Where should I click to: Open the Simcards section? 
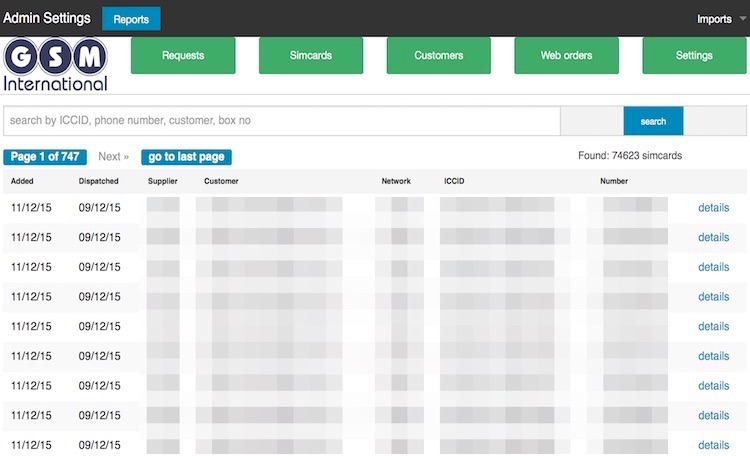310,56
